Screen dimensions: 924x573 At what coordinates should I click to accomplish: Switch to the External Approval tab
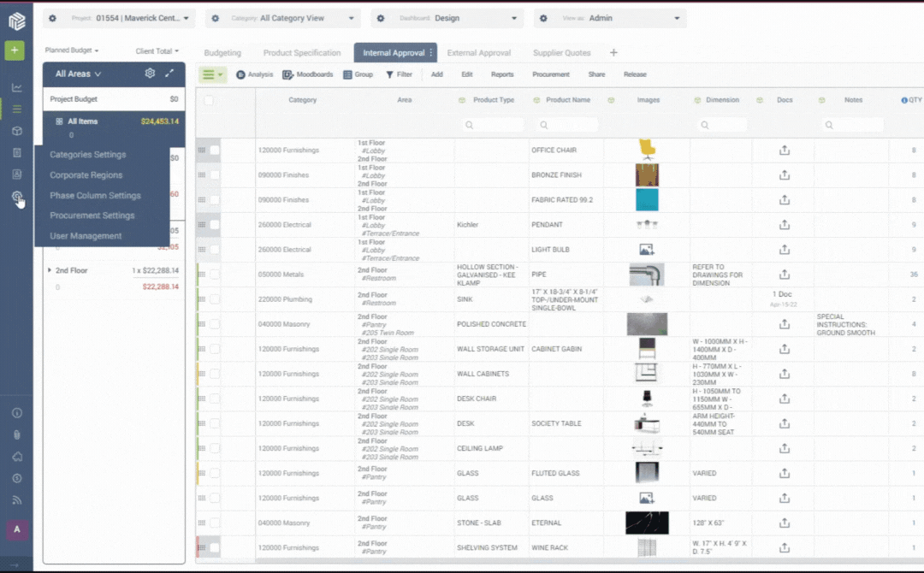(478, 53)
